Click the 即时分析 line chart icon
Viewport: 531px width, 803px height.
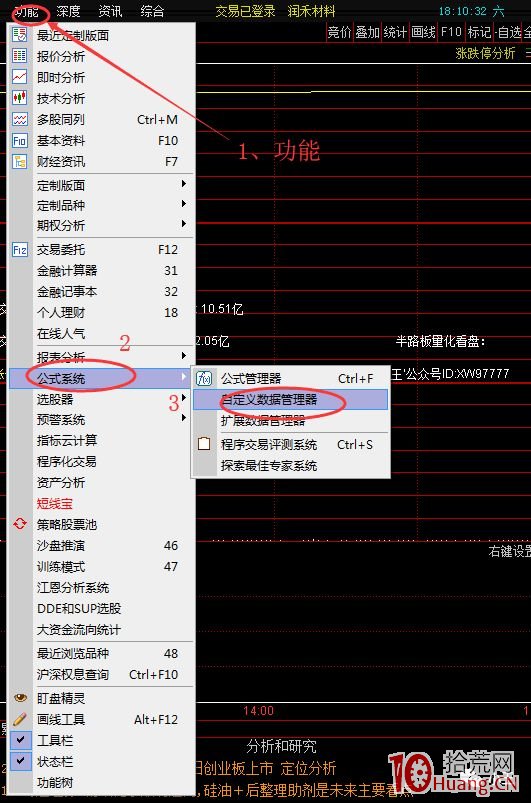tap(19, 77)
